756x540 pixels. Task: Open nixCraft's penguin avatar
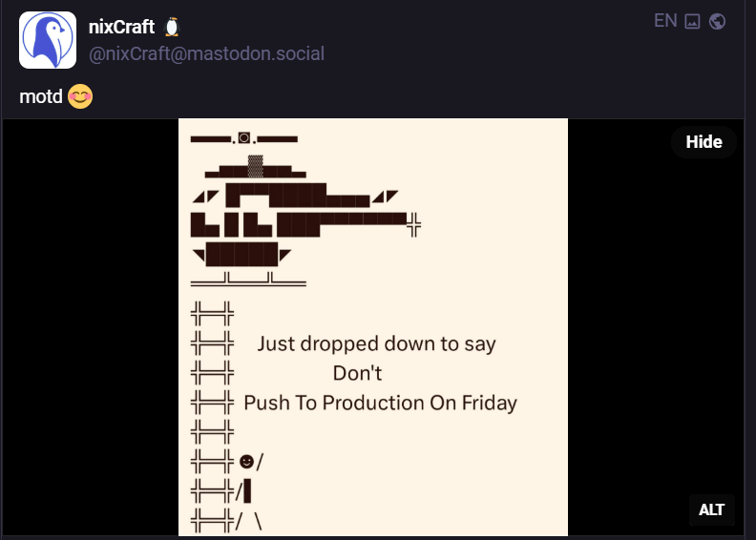(x=48, y=40)
